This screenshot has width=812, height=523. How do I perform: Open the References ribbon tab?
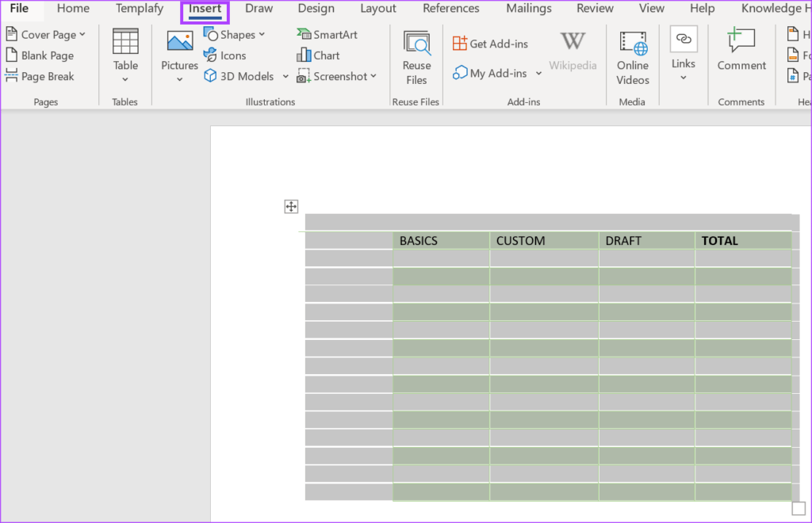[x=450, y=9]
